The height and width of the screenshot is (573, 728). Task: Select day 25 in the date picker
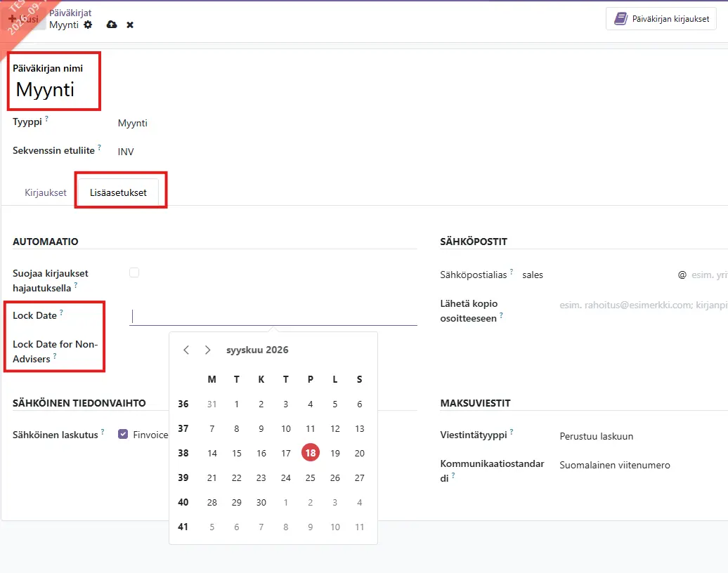point(310,477)
